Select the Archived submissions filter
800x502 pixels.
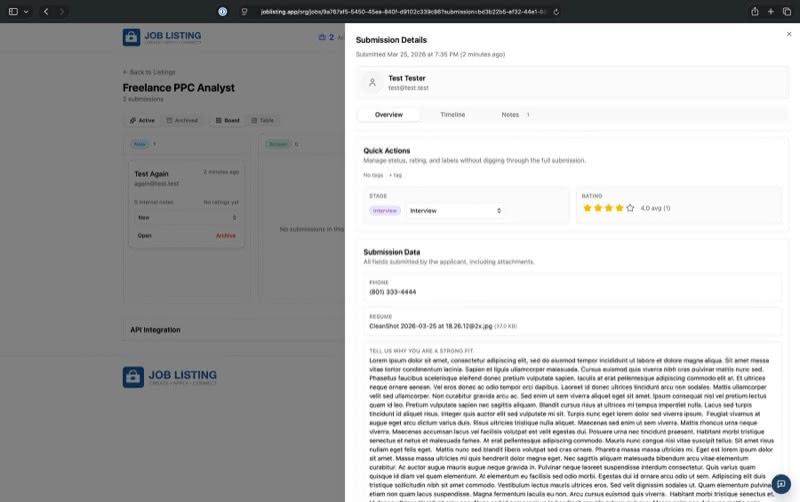tap(182, 120)
